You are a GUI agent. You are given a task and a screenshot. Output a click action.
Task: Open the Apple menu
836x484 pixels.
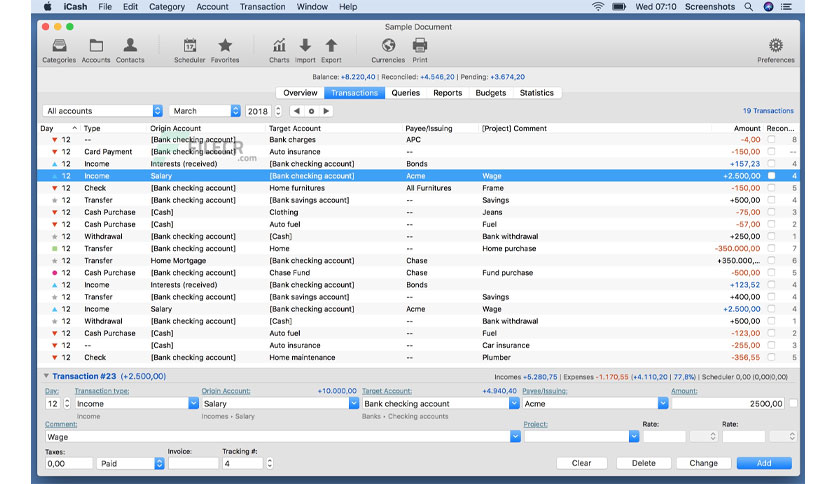47,7
